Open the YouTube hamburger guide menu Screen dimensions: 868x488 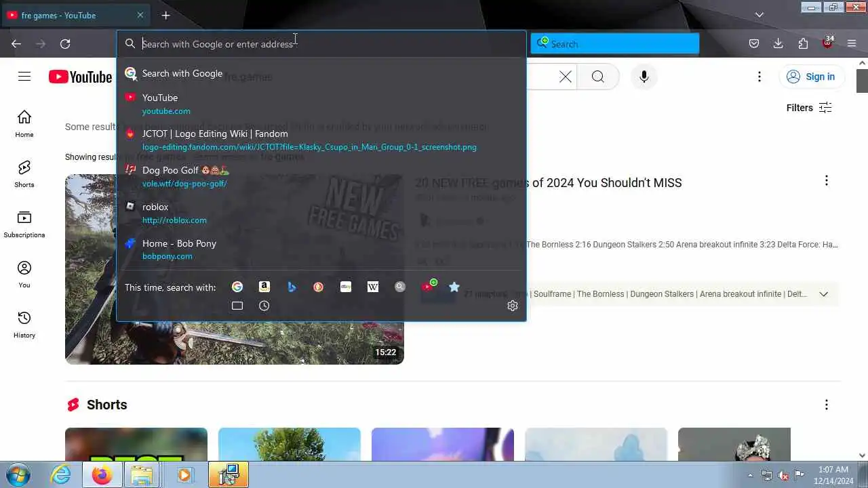(24, 77)
